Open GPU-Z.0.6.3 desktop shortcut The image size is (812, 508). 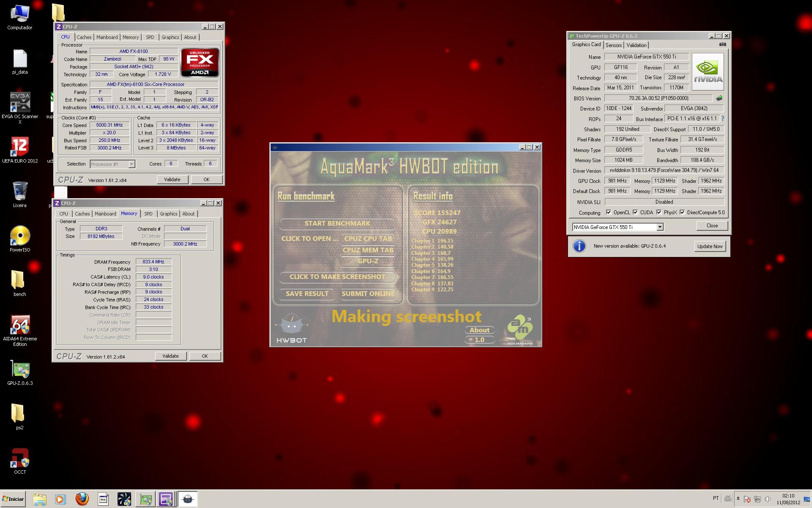point(20,373)
